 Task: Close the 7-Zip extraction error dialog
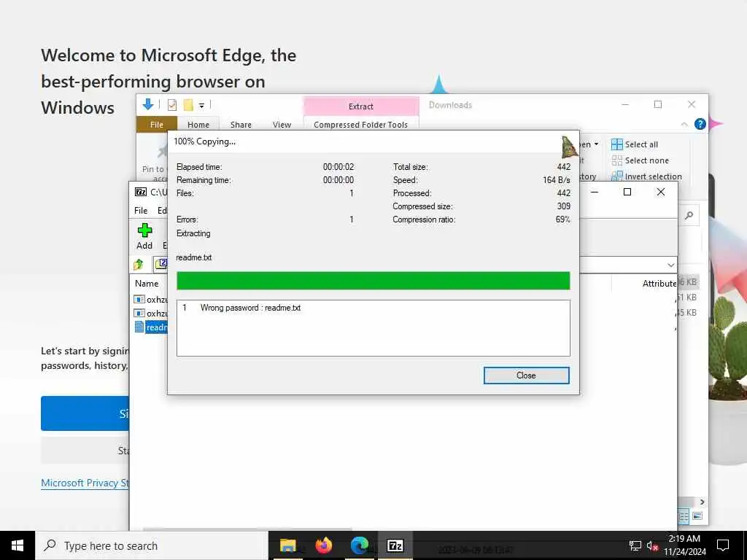tap(526, 376)
